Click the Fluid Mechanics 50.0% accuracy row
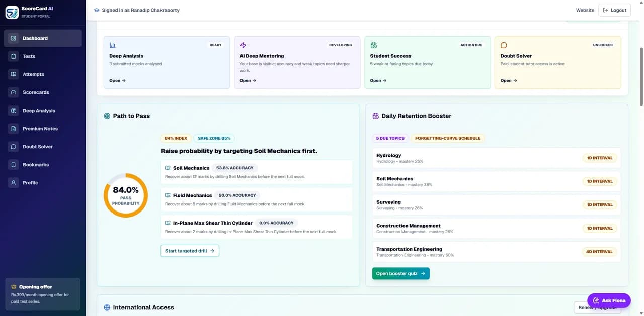 point(257,199)
